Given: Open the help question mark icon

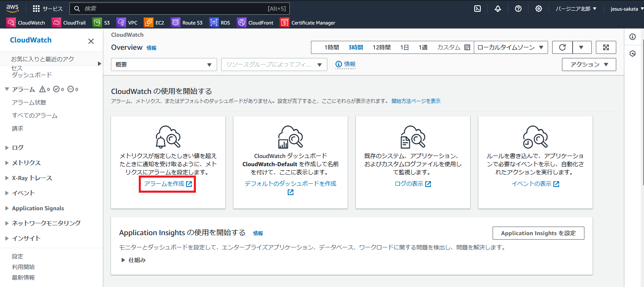Looking at the screenshot, I should [518, 9].
